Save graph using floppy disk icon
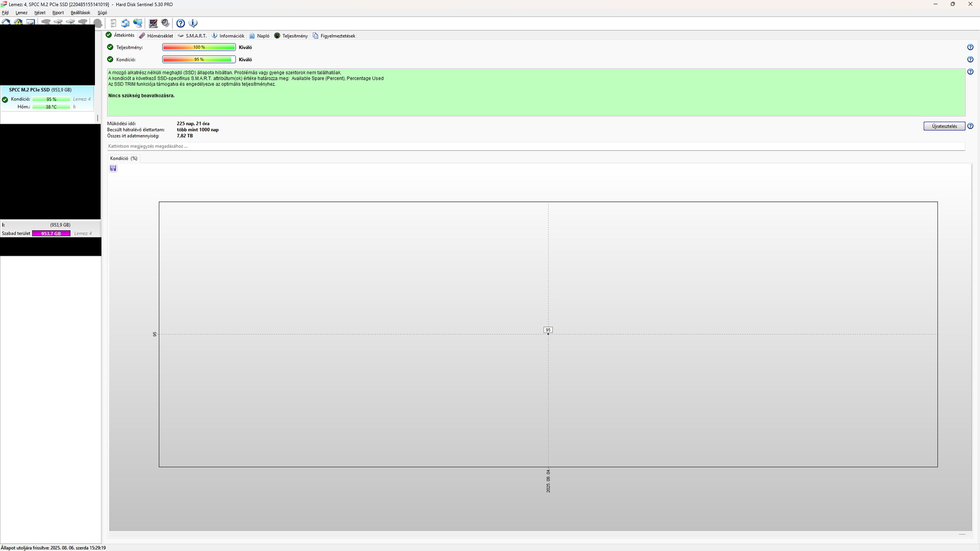This screenshot has width=980, height=551. coord(113,168)
